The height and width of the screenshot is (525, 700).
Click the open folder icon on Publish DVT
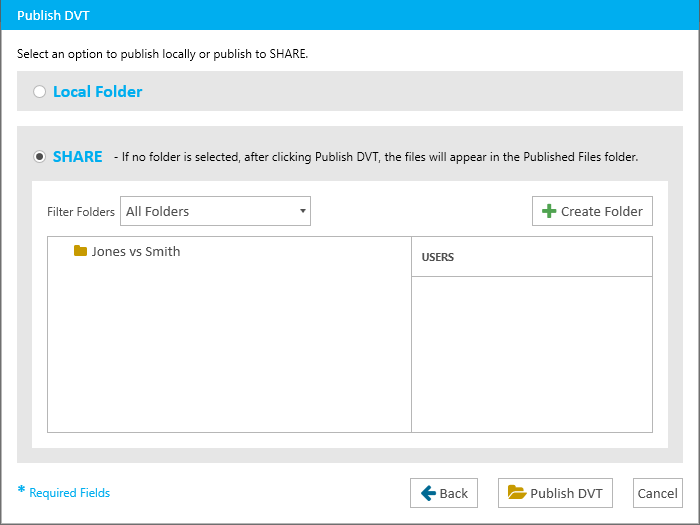pyautogui.click(x=517, y=492)
